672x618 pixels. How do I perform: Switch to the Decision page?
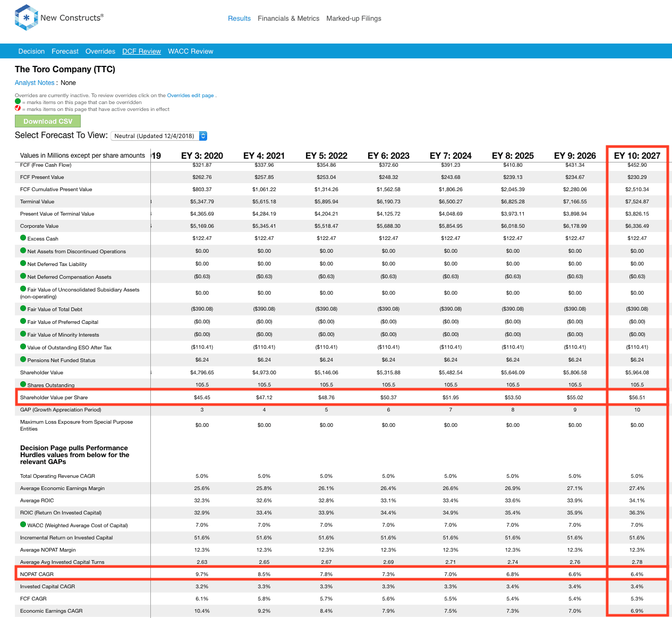tap(31, 51)
